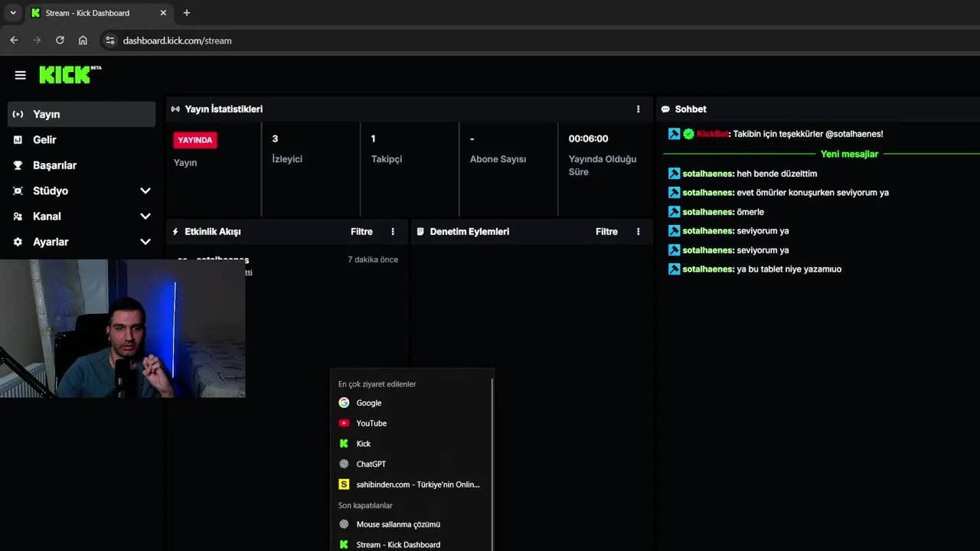
Task: Click the KickBot verified badge icon
Action: pos(688,134)
